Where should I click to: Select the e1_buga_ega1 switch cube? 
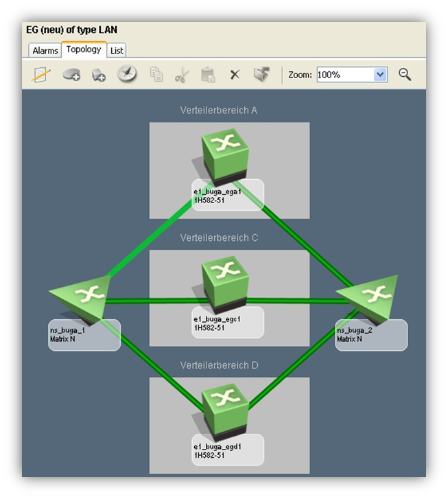224,156
